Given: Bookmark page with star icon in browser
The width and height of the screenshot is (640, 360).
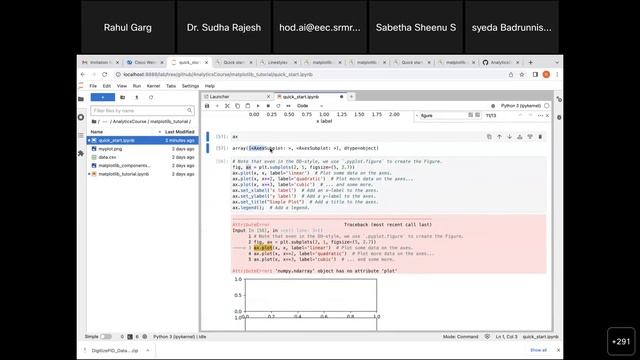Looking at the screenshot, I should tap(522, 75).
